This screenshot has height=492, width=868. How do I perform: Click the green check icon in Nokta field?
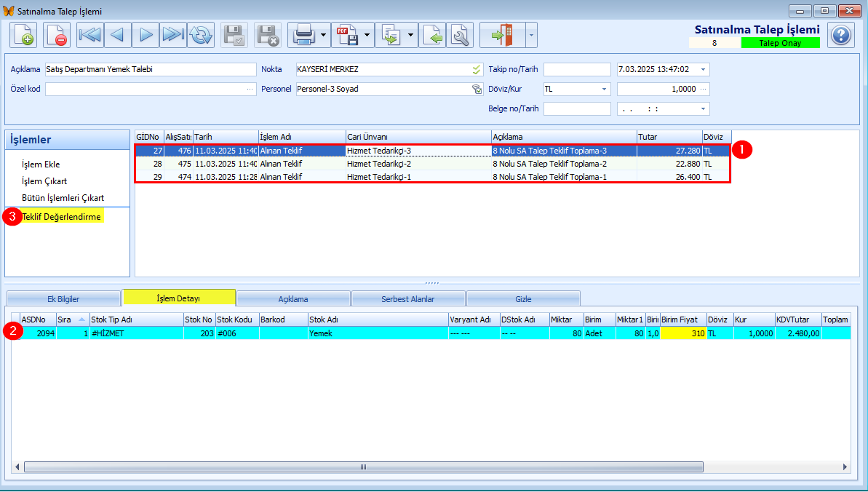477,69
